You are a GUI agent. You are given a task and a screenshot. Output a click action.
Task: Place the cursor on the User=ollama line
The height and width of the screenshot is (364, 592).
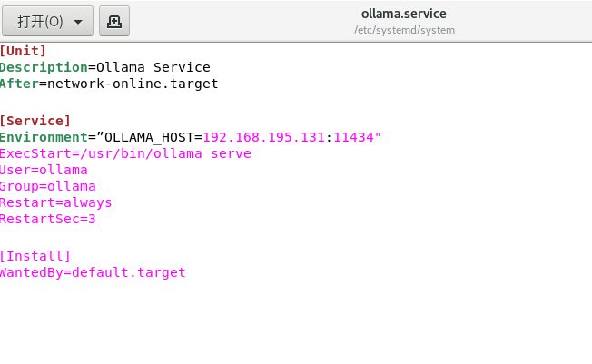(44, 170)
